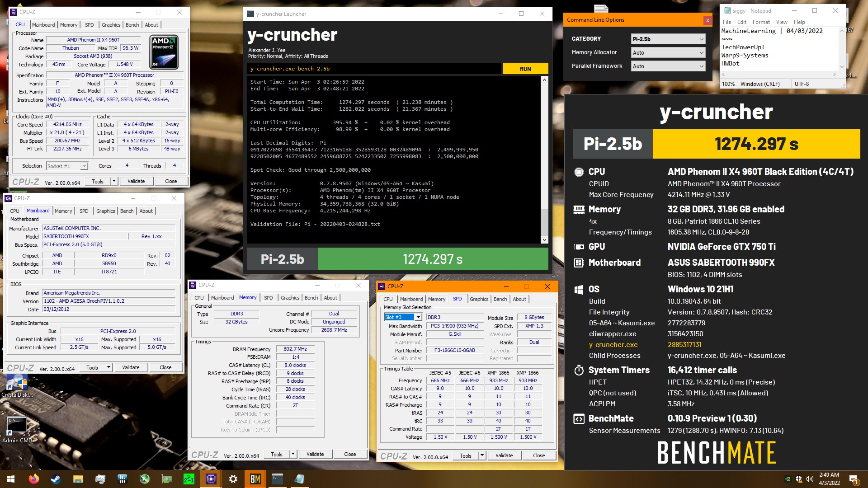Click y-cruncher output vertical scrollbar
868x488 pixels.
click(x=544, y=160)
